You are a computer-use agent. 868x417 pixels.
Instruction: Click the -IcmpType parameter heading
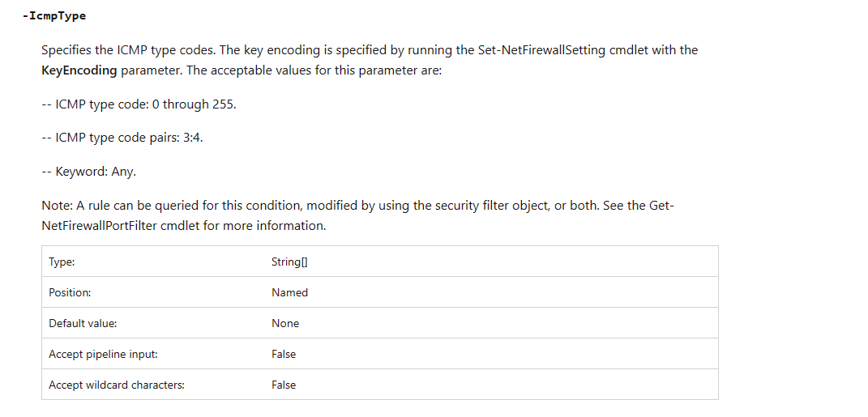tap(53, 16)
